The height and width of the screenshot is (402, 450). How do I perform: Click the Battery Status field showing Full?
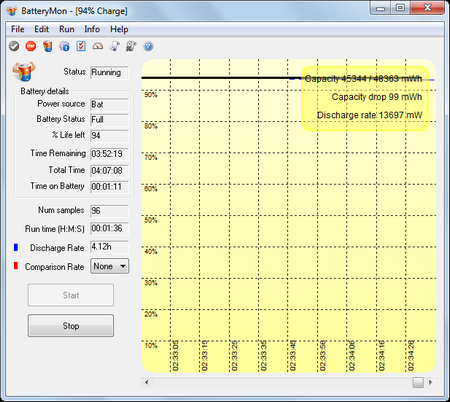(x=109, y=120)
